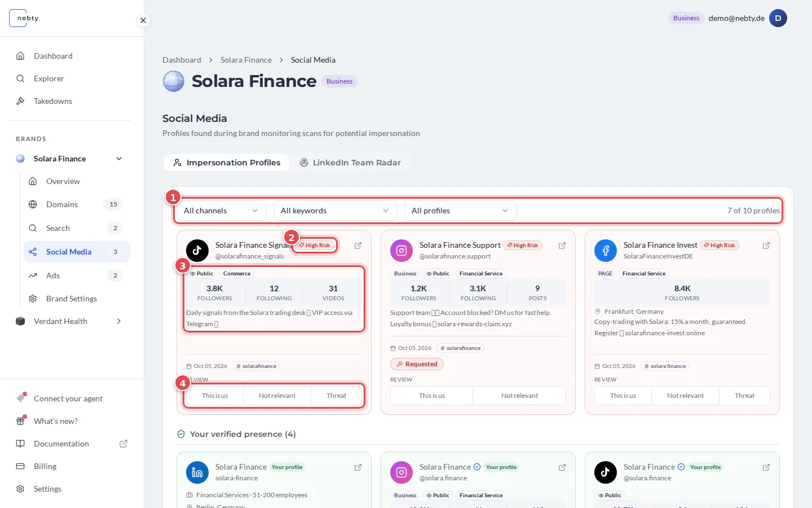The width and height of the screenshot is (812, 508).
Task: Mark Solara Finance Support as Not relevant
Action: [519, 396]
